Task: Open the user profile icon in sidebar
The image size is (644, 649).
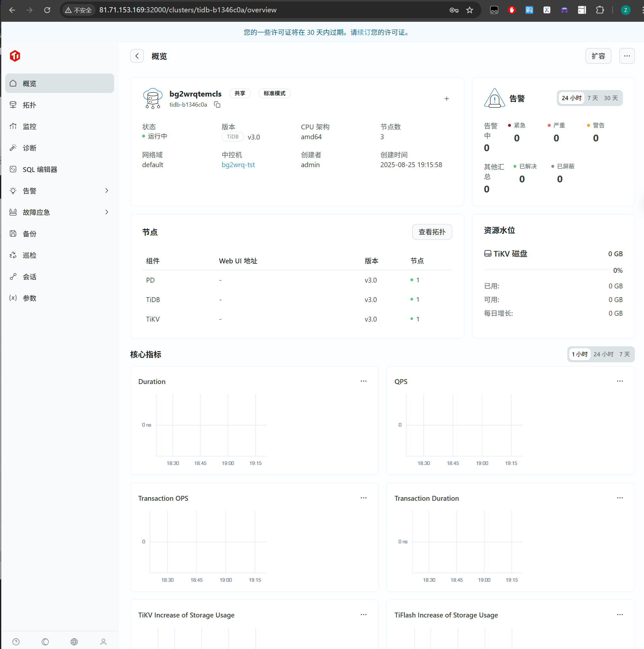Action: pyautogui.click(x=103, y=642)
